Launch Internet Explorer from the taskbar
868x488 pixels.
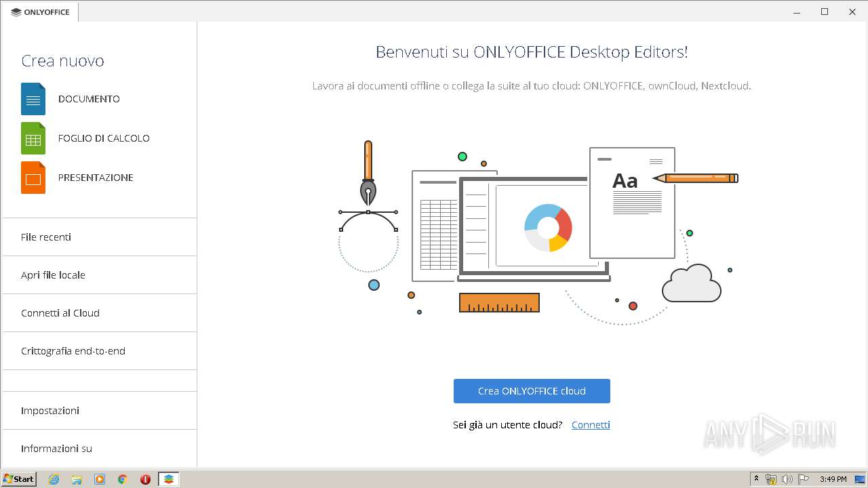point(54,479)
